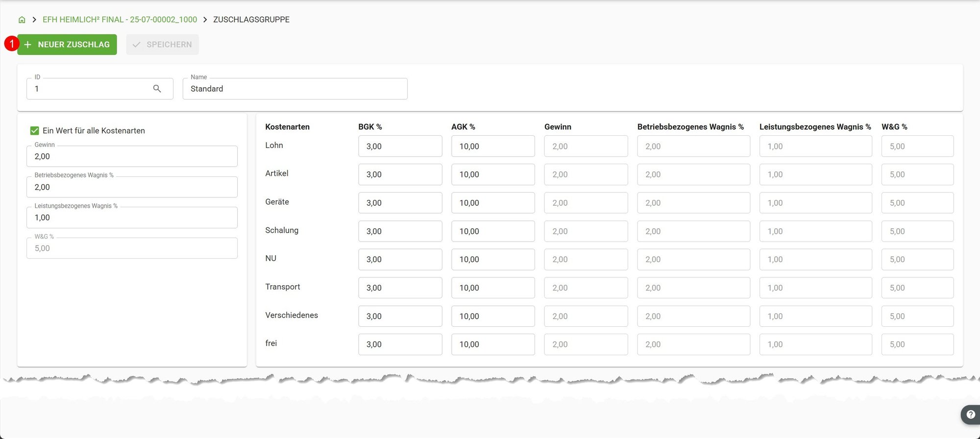Select BGK % field for Geräte row
This screenshot has width=980, height=439.
[x=400, y=203]
